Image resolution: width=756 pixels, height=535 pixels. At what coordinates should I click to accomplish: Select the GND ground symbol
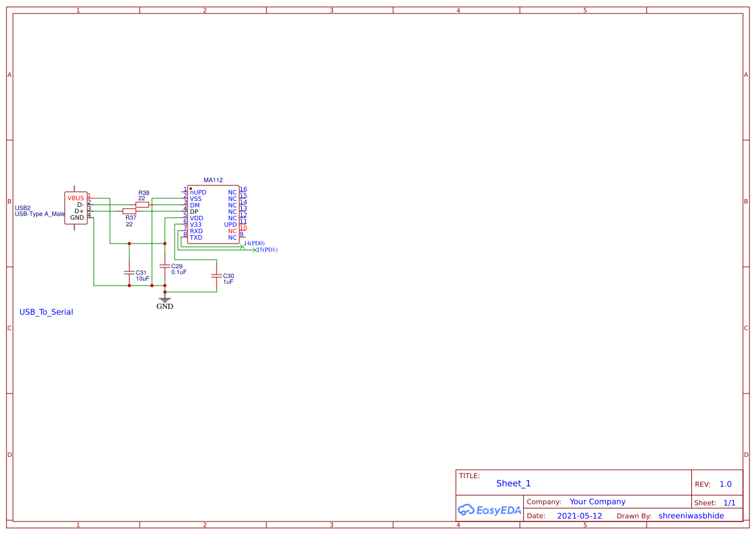tap(164, 301)
